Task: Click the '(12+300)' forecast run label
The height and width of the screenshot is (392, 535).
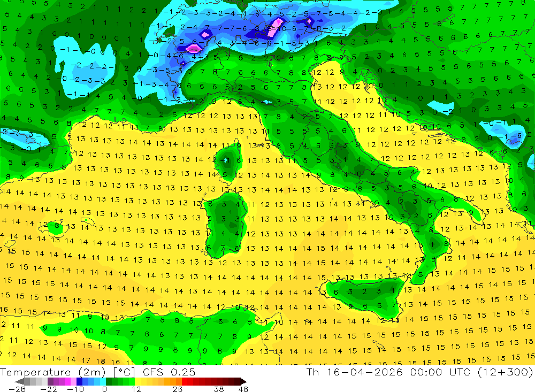Action: click(506, 372)
